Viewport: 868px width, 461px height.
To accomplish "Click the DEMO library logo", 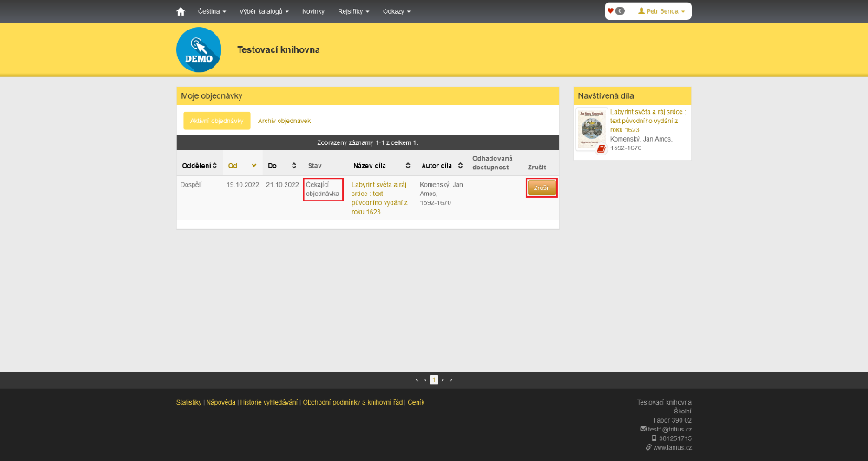I will click(199, 49).
